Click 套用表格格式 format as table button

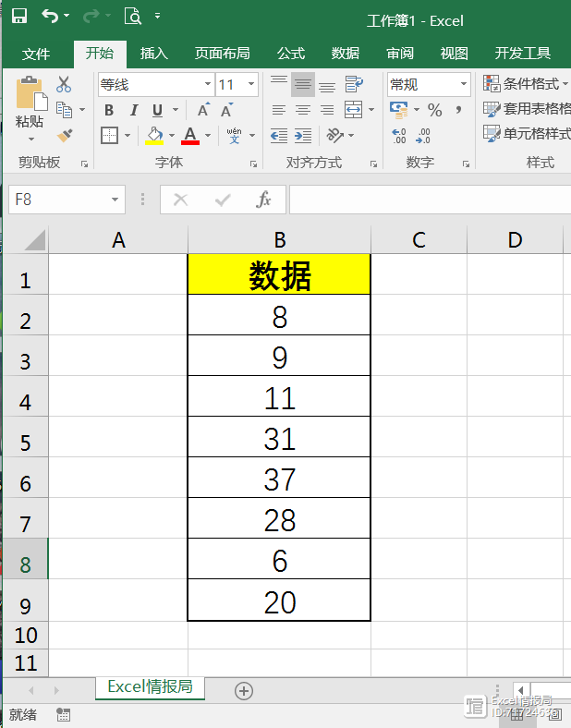pos(527,109)
